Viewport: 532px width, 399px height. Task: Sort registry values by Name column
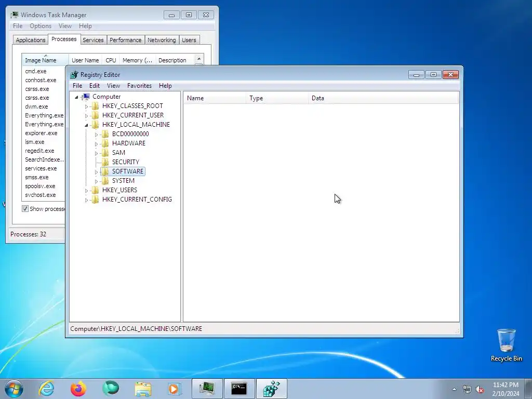215,98
